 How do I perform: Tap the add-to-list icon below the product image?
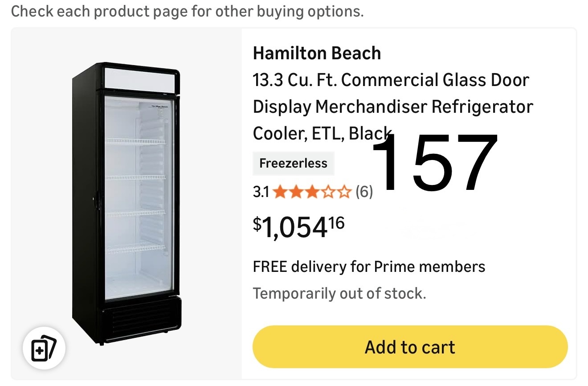point(44,348)
